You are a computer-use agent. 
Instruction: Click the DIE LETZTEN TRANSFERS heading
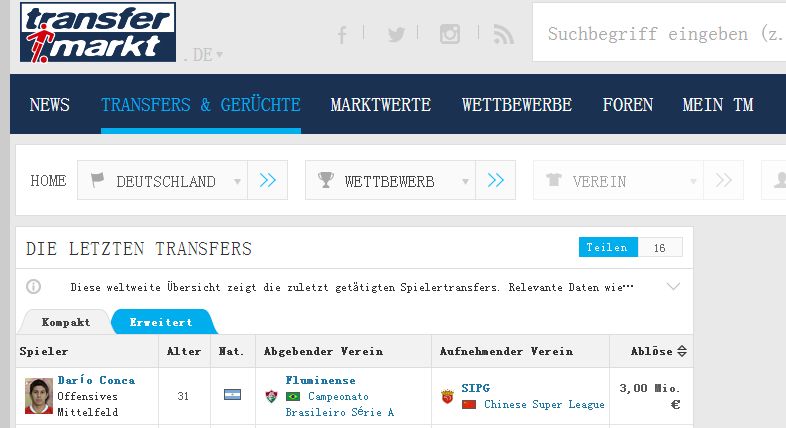(139, 249)
